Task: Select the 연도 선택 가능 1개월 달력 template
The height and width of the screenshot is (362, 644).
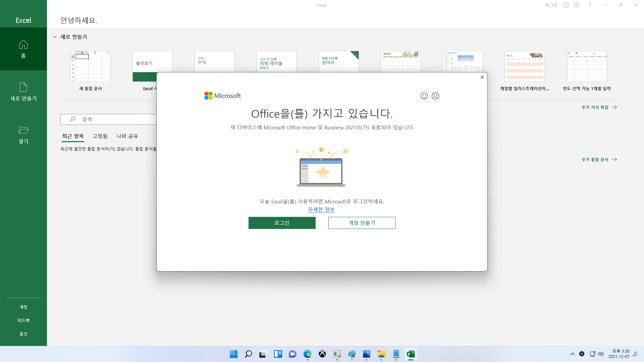Action: click(x=587, y=71)
